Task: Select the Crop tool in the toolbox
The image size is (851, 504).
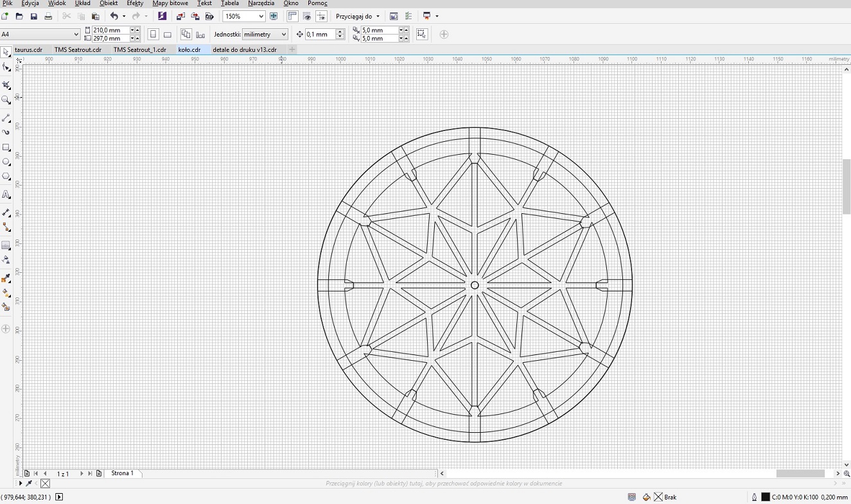Action: [6, 85]
